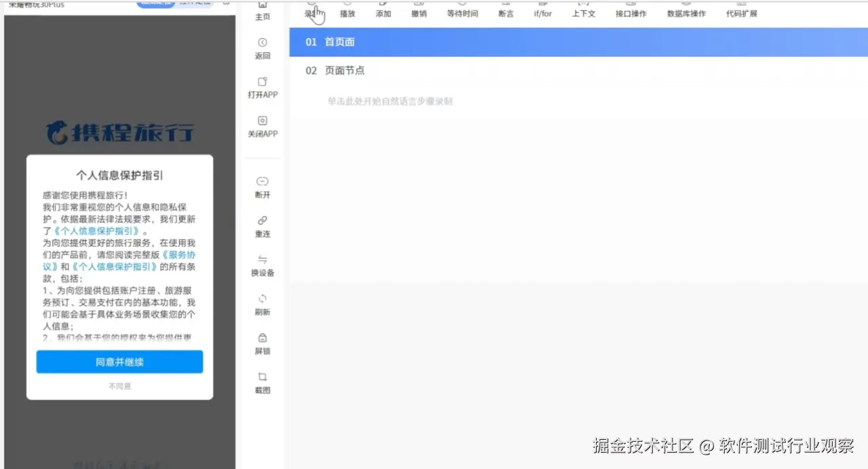Viewport: 868px width, 469px height.
Task: Click the 刷新 refresh icon
Action: [x=262, y=299]
